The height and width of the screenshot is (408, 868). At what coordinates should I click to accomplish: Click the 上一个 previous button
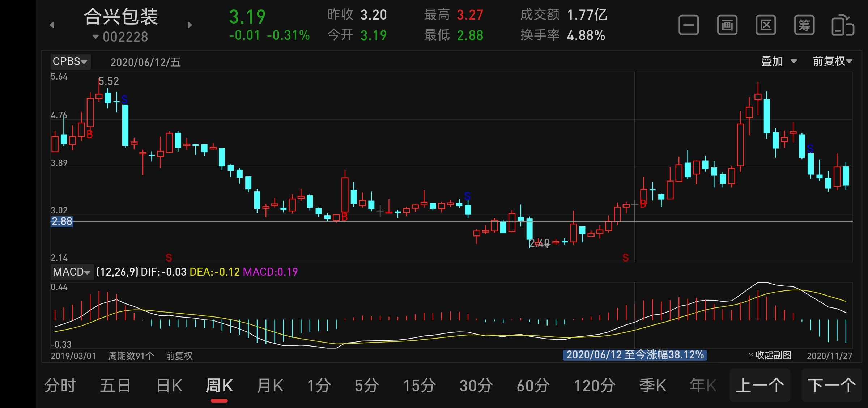click(x=759, y=386)
